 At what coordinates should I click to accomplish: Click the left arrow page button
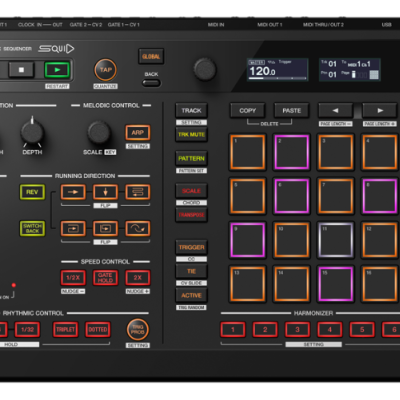click(x=336, y=110)
